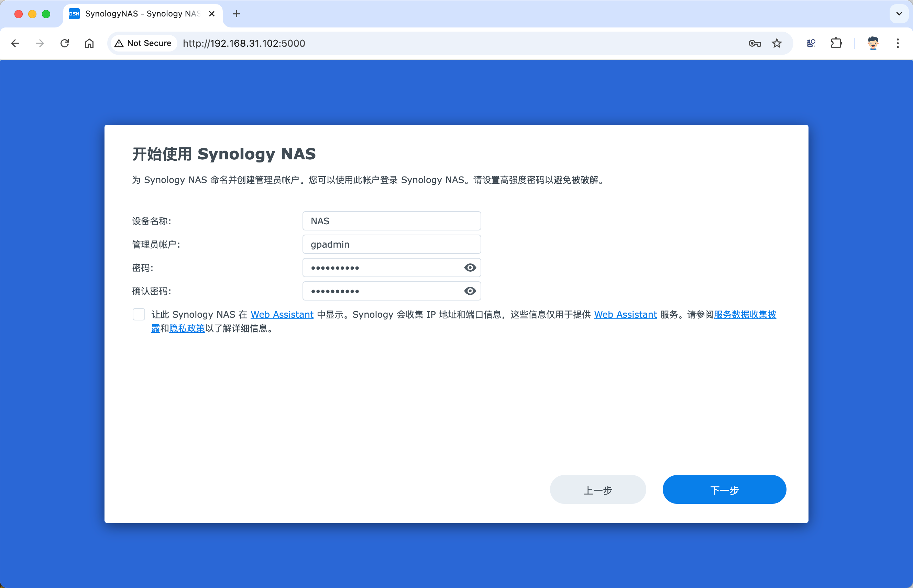The image size is (913, 588).
Task: Close the window with the red button
Action: click(18, 14)
